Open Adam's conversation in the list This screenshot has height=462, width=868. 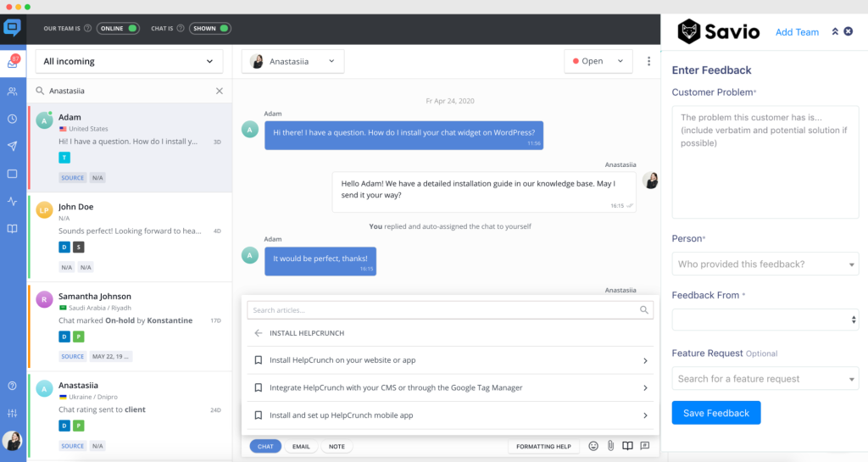130,148
